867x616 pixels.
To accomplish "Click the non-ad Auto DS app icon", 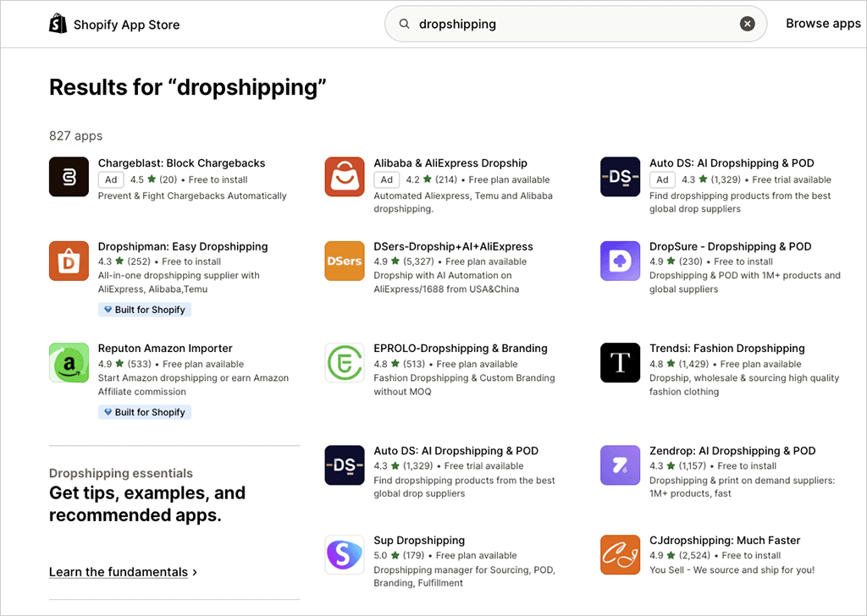I will tap(345, 465).
